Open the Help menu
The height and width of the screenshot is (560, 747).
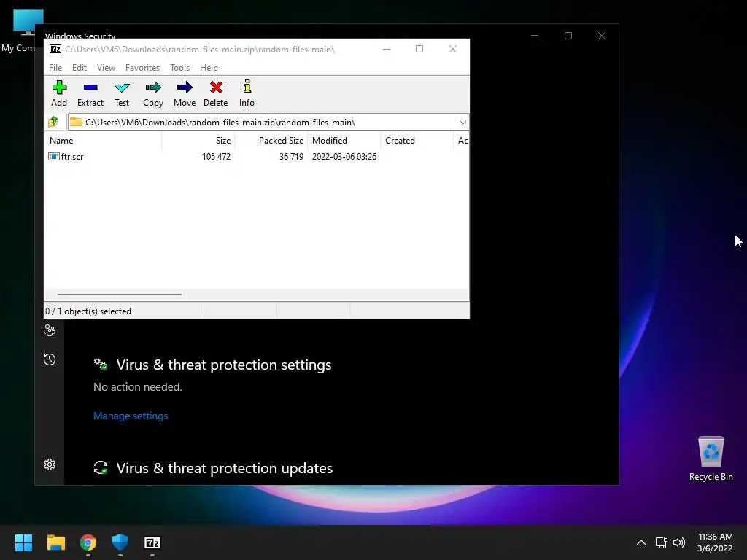209,68
